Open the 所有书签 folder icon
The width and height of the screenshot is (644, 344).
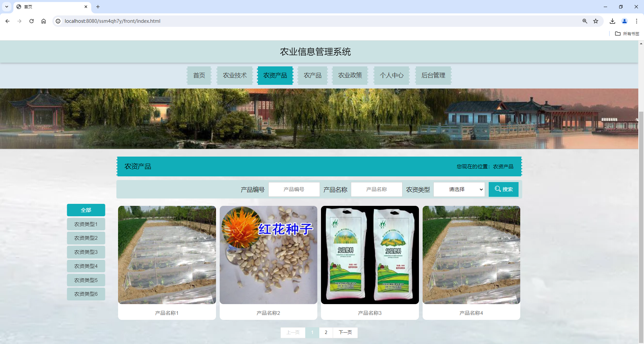point(619,34)
